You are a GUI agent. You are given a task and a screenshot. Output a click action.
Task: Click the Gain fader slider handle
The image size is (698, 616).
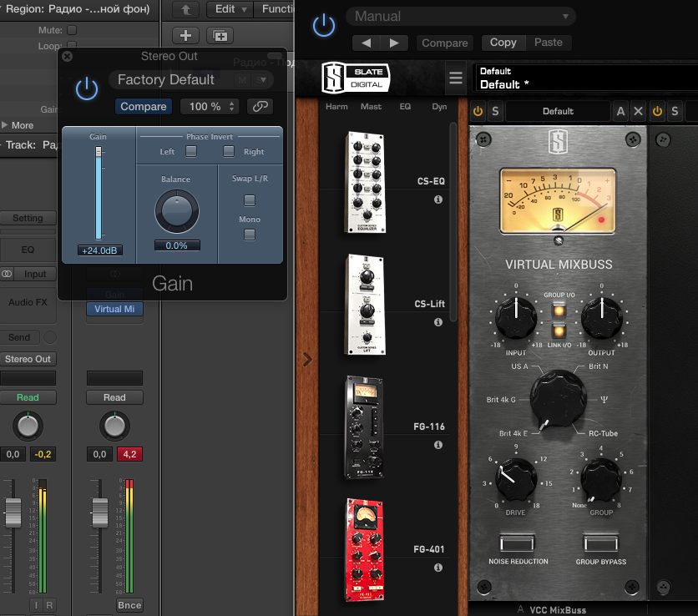(x=99, y=152)
